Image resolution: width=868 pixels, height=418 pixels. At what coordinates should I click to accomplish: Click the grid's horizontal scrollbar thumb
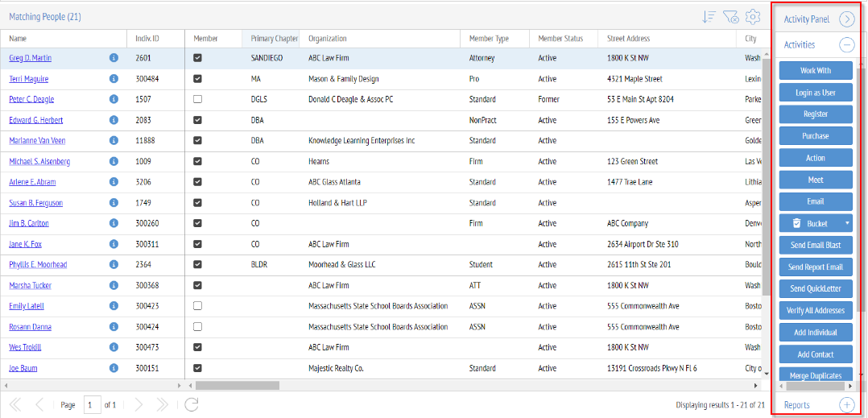[x=238, y=385]
